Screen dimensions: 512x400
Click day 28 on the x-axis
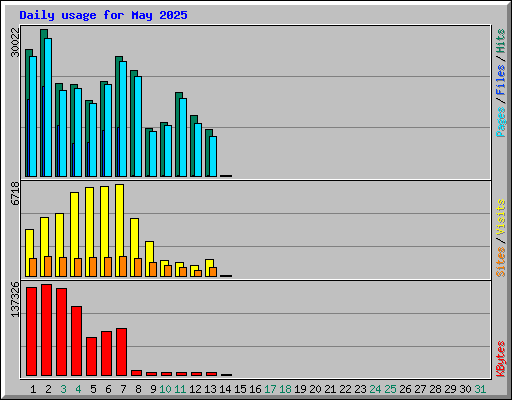click(x=435, y=389)
